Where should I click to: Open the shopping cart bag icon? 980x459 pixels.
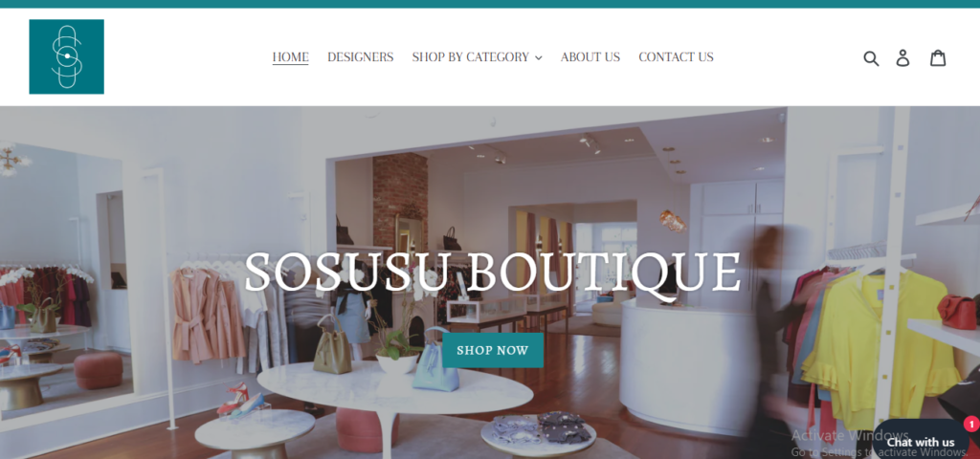[938, 58]
